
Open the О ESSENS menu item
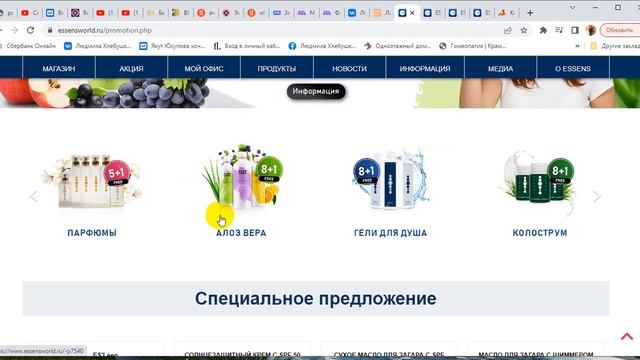573,69
